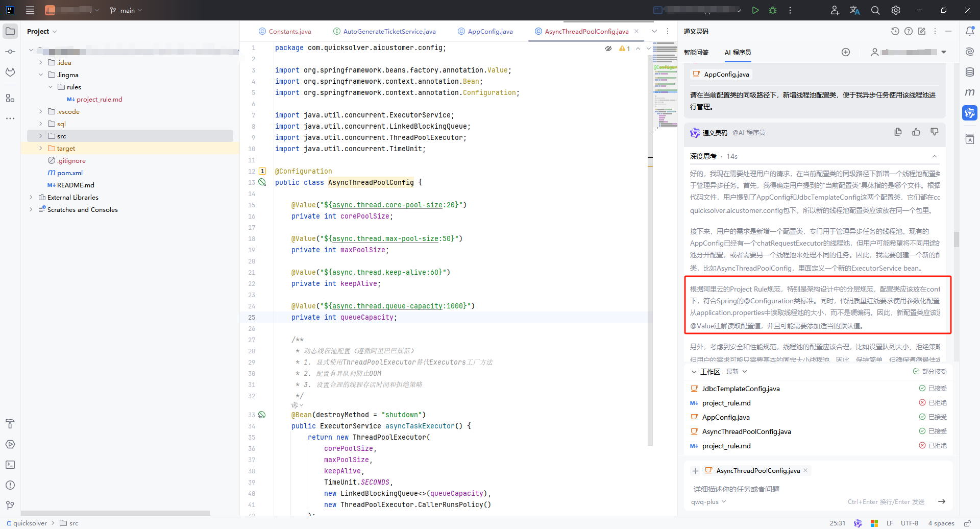980x529 pixels.
Task: Like the AI response with thumbs up
Action: point(916,132)
